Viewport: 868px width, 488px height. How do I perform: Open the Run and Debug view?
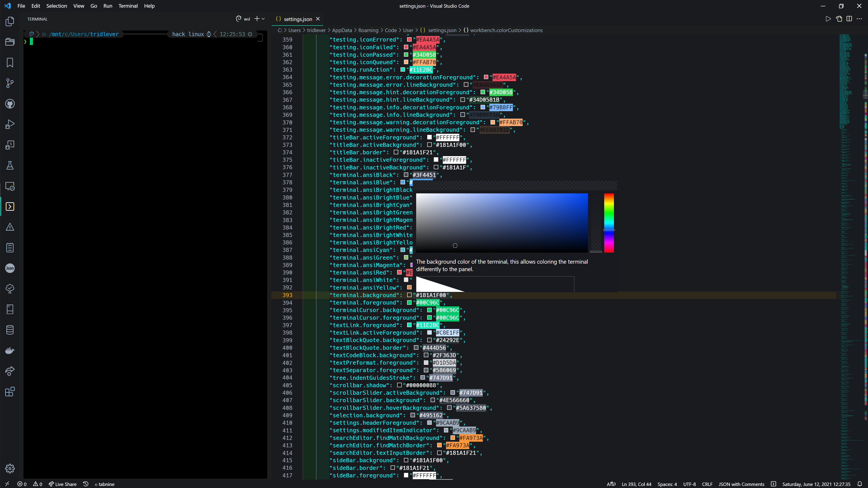pos(10,124)
